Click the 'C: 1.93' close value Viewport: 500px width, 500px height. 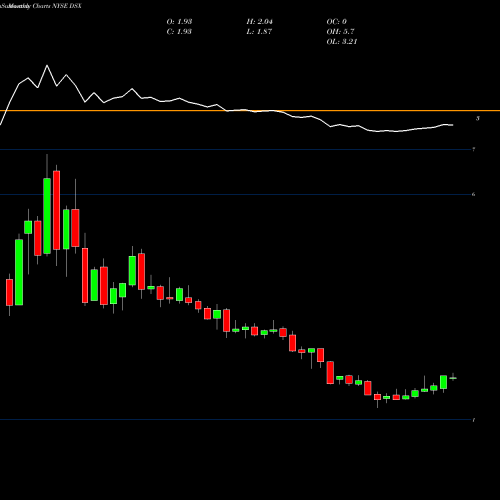(x=179, y=32)
